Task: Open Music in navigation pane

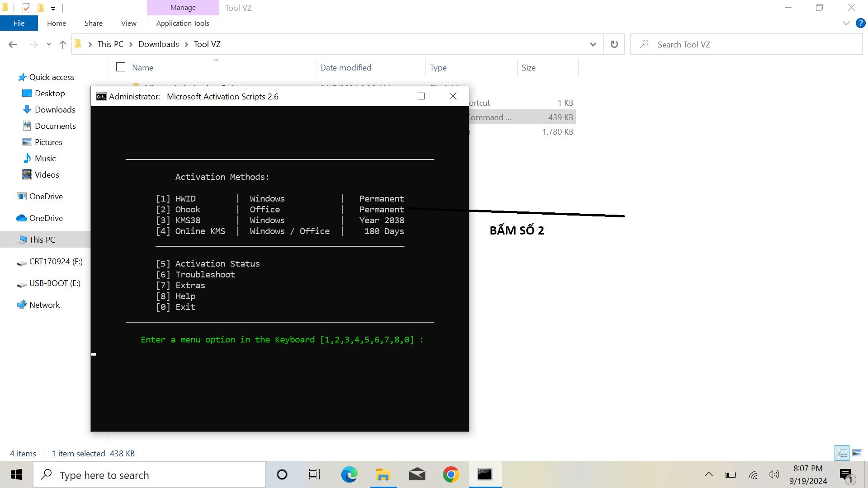Action: 45,159
